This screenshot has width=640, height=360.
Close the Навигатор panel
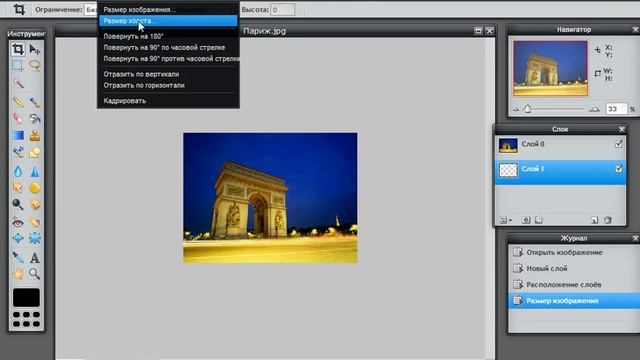coord(636,29)
